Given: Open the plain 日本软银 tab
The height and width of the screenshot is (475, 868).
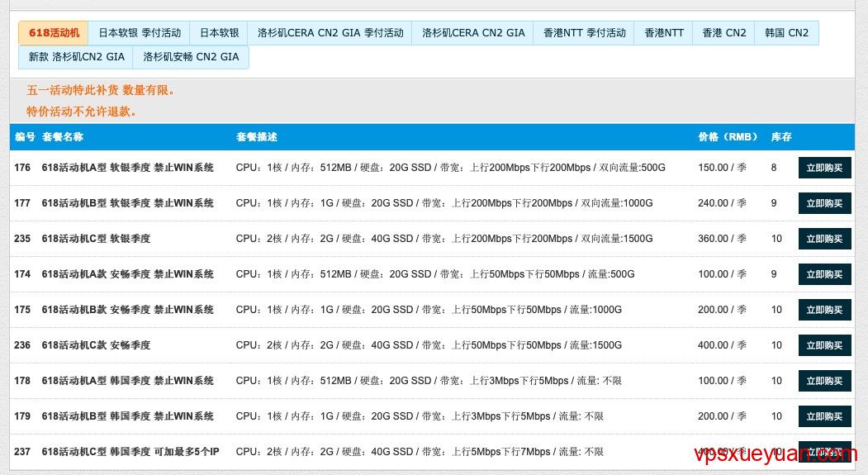Looking at the screenshot, I should pyautogui.click(x=219, y=33).
